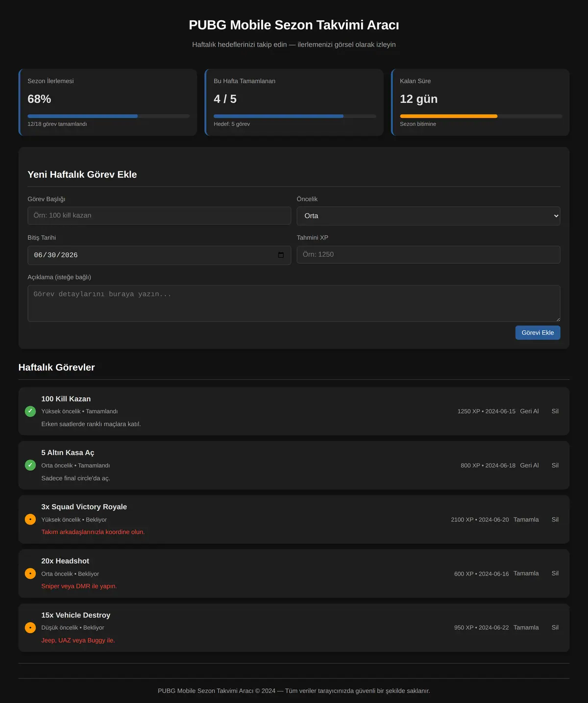
Task: Click the Açıklama description textarea
Action: (294, 304)
